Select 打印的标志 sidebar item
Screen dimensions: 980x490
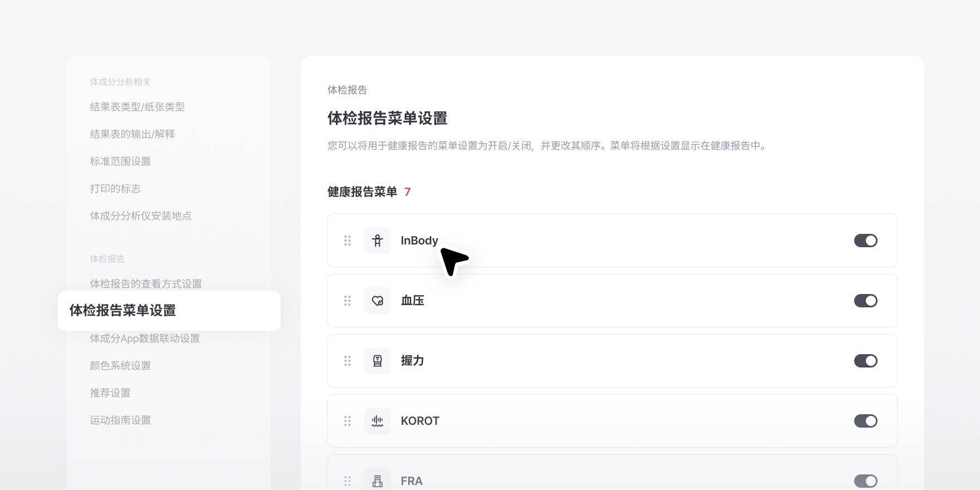click(115, 189)
